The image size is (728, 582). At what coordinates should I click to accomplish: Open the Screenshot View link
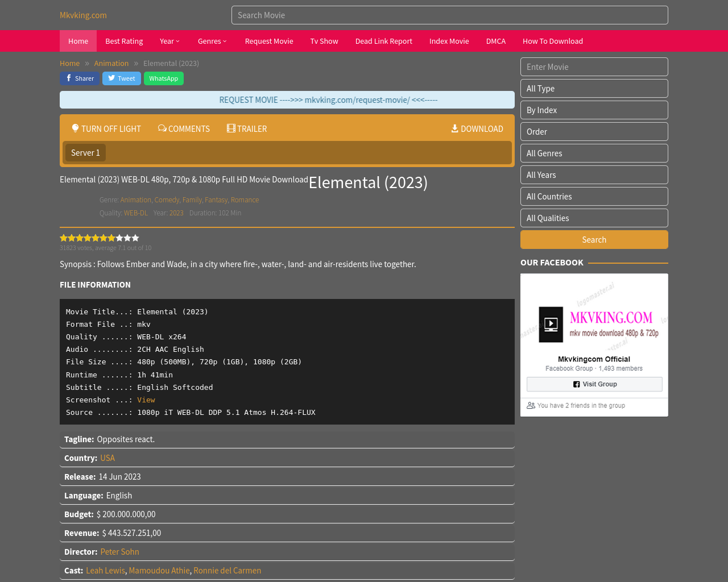[x=146, y=400]
